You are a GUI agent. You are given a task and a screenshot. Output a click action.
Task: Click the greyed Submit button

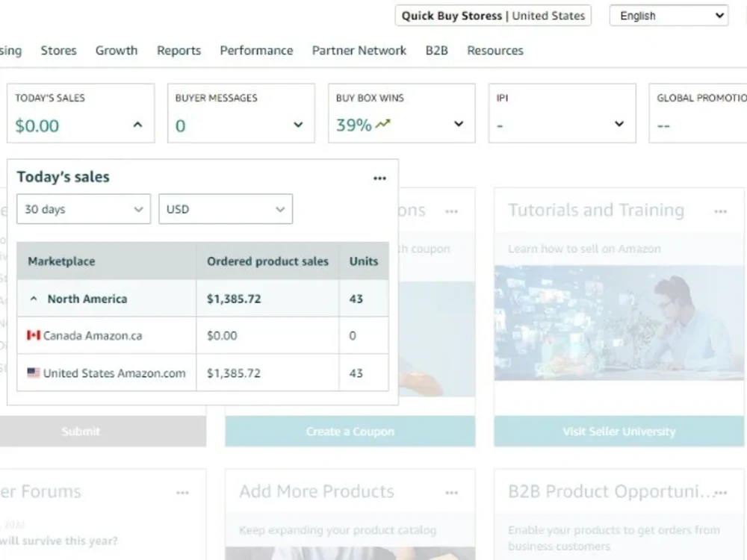coord(103,432)
